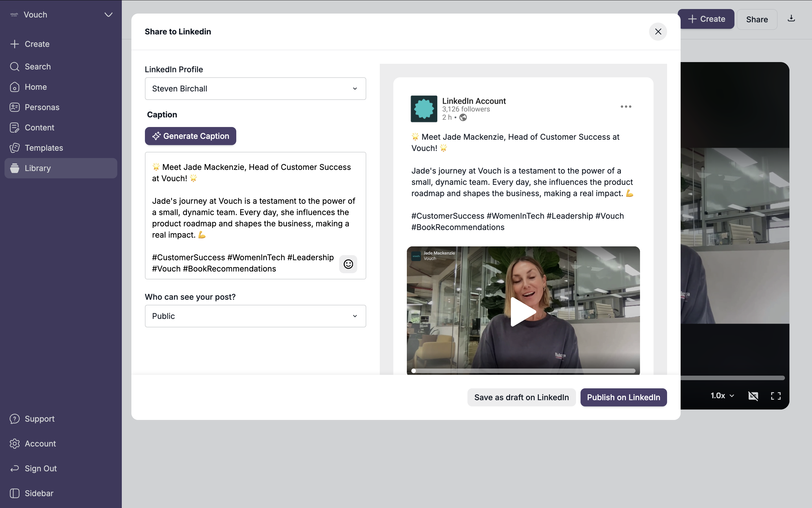Screen dimensions: 812x508
Task: Open Account settings in sidebar
Action: click(x=61, y=443)
